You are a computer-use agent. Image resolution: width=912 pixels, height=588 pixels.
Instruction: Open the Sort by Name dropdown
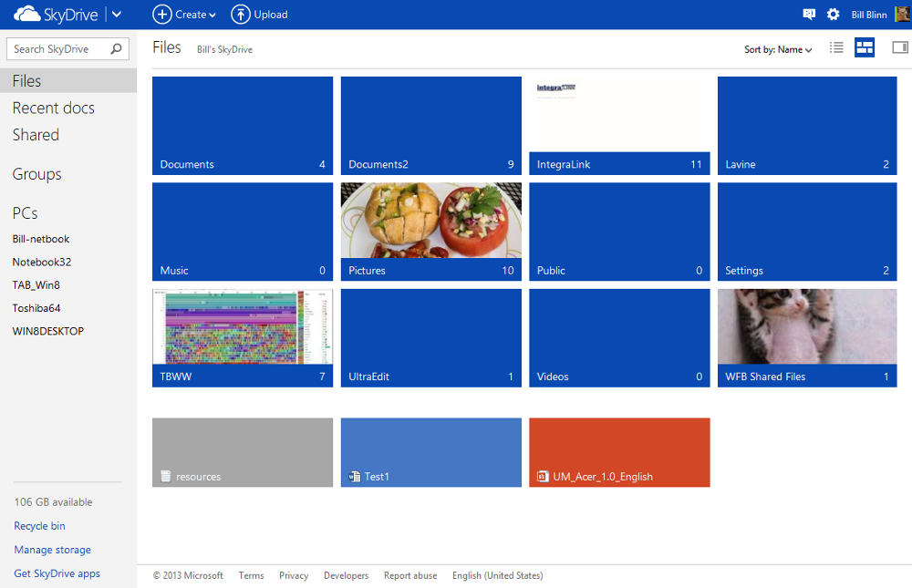[x=778, y=49]
